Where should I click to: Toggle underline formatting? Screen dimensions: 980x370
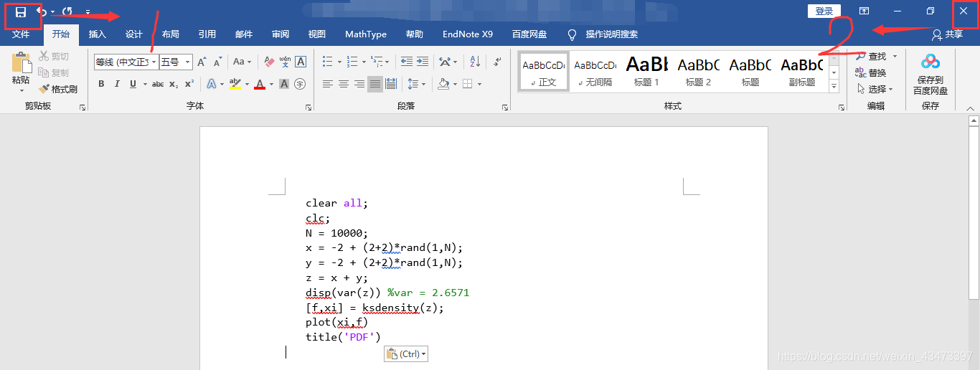pyautogui.click(x=133, y=84)
